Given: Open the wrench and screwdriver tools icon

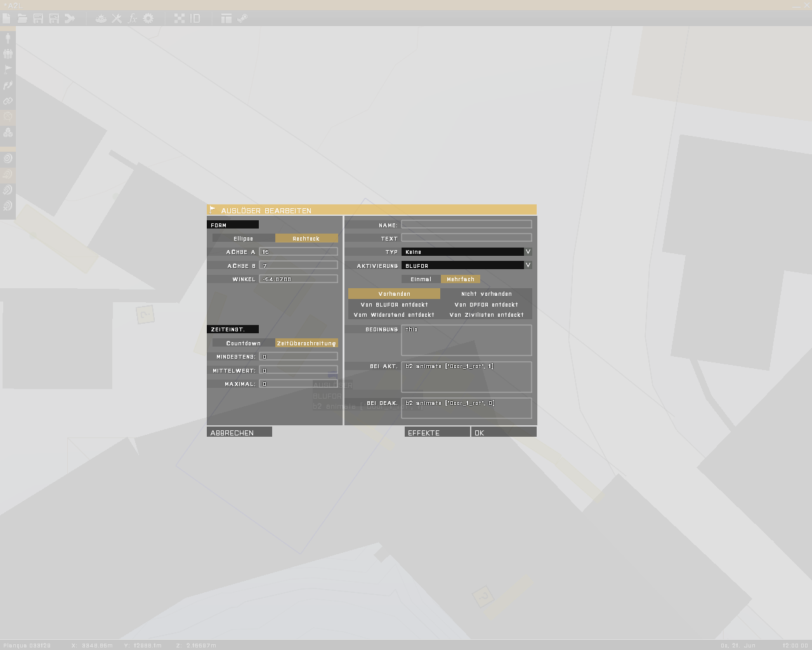Looking at the screenshot, I should pyautogui.click(x=117, y=18).
